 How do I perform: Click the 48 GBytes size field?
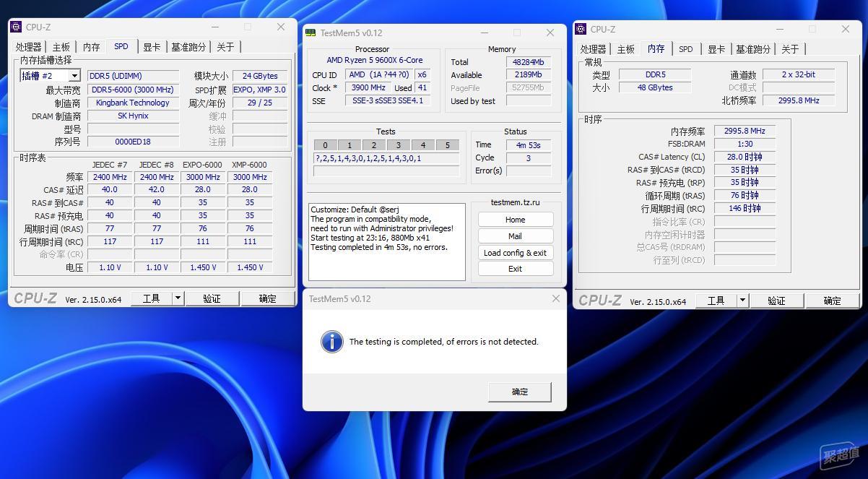click(655, 87)
